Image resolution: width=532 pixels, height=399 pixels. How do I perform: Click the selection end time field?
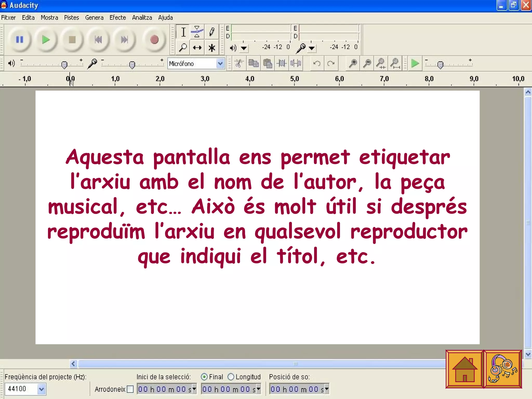231,389
